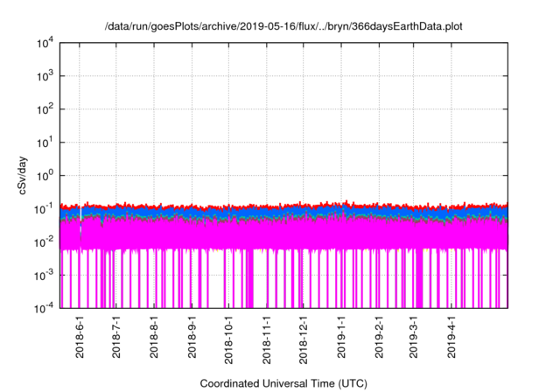Select the 2018-7-1 date tick label

click(117, 338)
